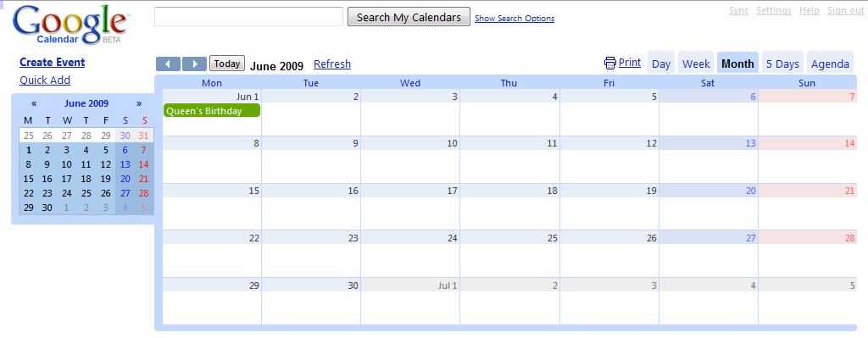Click the date 5 header in the first week

pos(654,97)
